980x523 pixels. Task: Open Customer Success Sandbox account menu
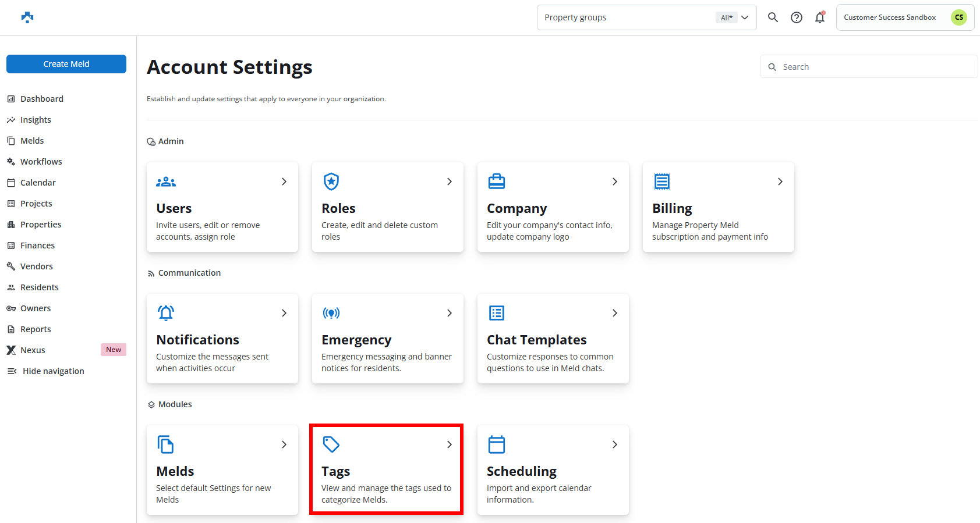[x=904, y=17]
